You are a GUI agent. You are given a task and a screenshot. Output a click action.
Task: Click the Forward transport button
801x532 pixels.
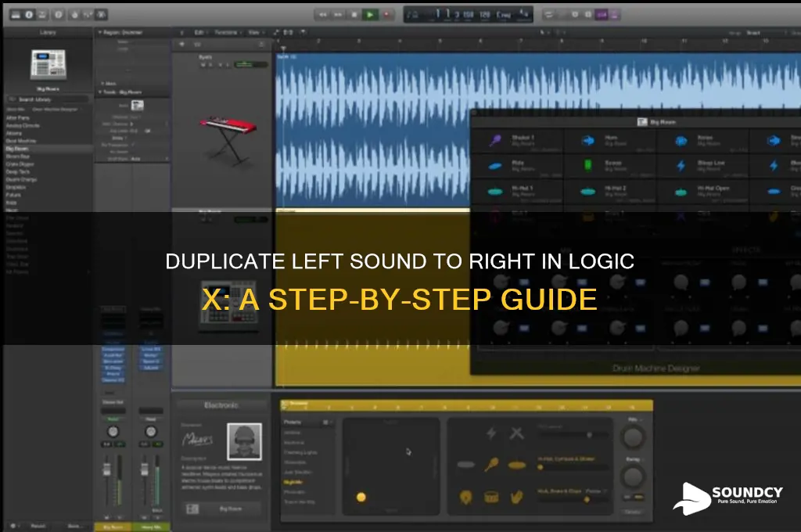[338, 15]
